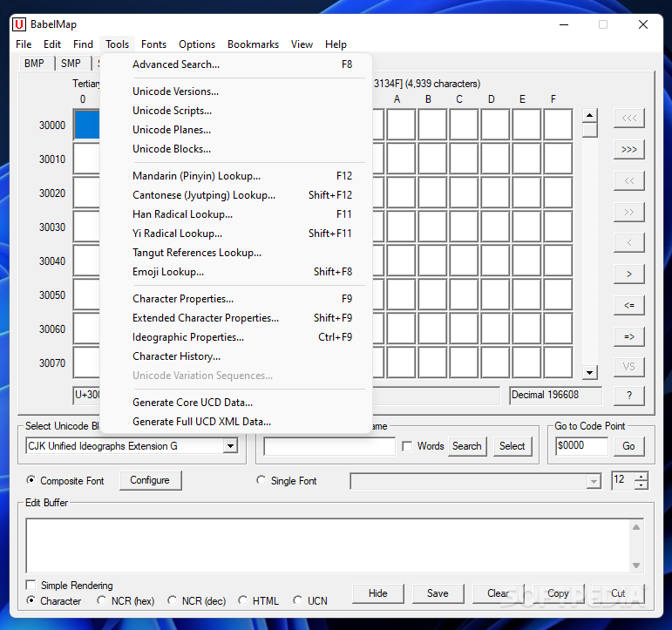Click the Clear buffer button
Viewport: 672px width, 630px height.
[498, 593]
